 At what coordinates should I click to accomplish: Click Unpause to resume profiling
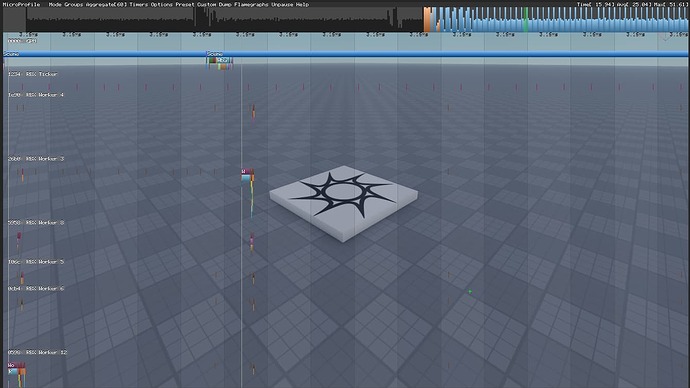pyautogui.click(x=282, y=4)
